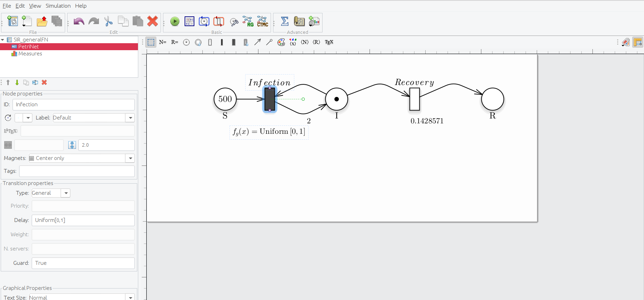Screen dimensions: 644x300
Task: Select Measures in the project tree
Action: click(x=30, y=54)
